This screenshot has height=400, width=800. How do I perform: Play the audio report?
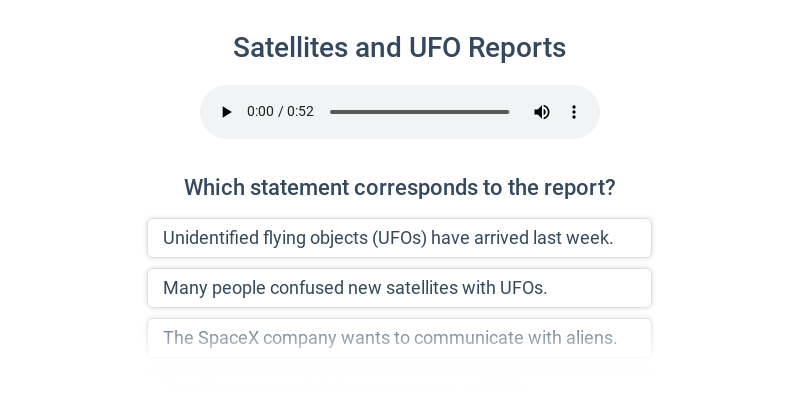(x=227, y=112)
